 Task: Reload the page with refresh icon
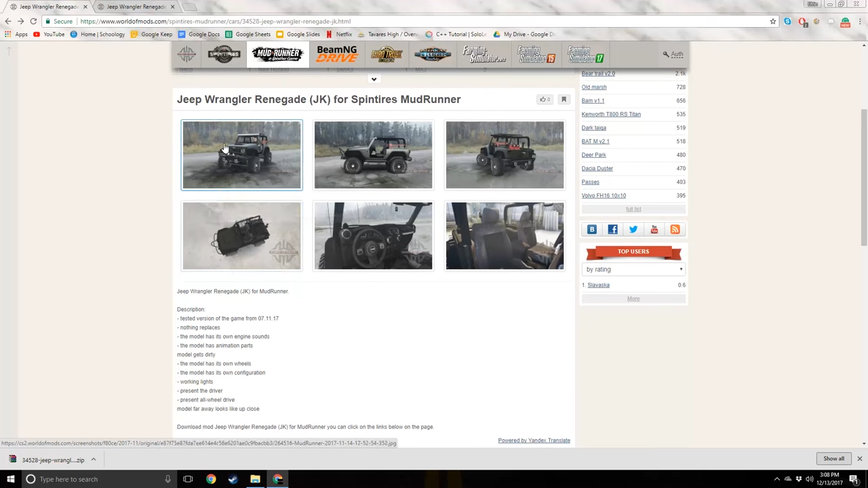33,21
